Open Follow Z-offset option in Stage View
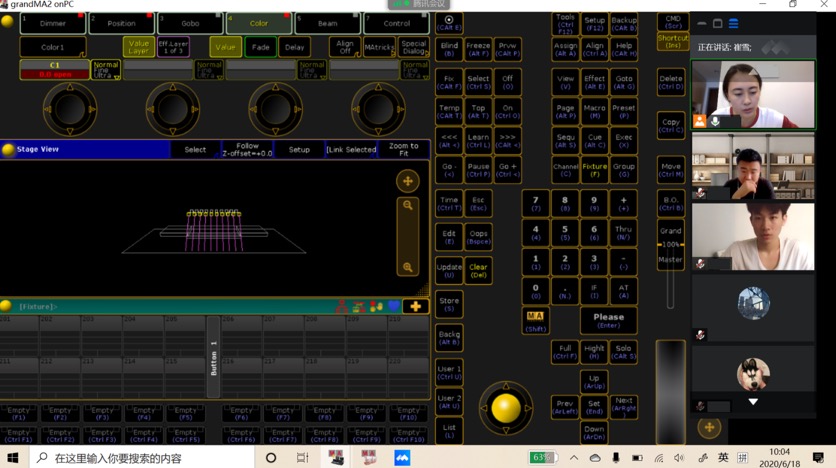 247,150
